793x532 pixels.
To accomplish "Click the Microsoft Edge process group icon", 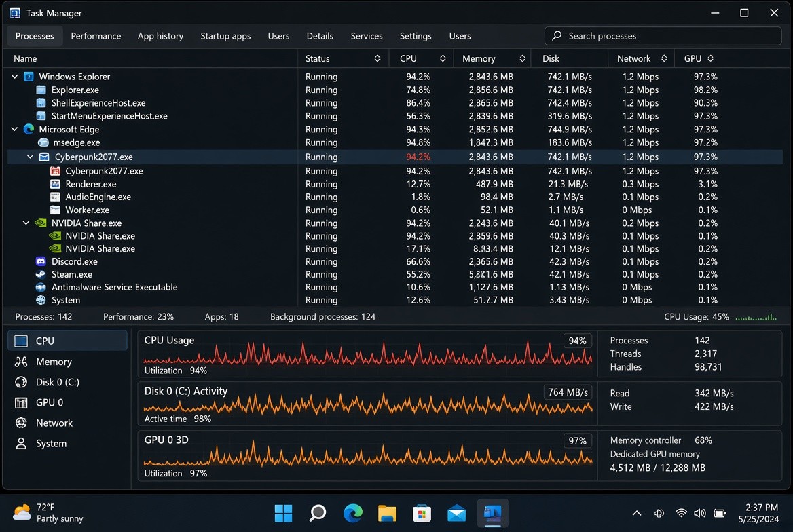I will click(29, 129).
